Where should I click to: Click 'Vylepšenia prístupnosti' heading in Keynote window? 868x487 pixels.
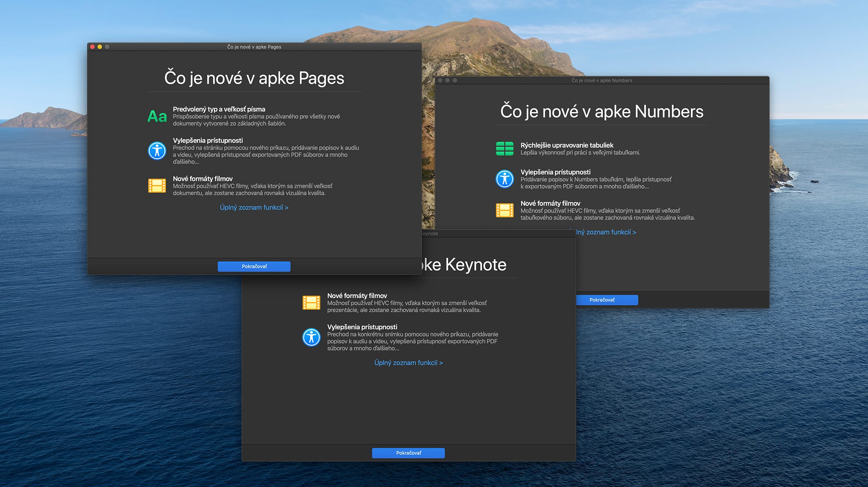[x=362, y=327]
